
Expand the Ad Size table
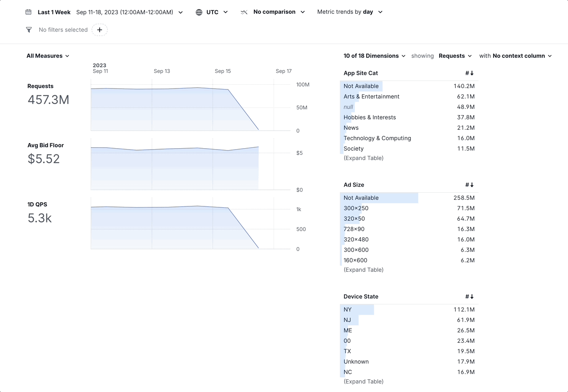[x=364, y=269]
